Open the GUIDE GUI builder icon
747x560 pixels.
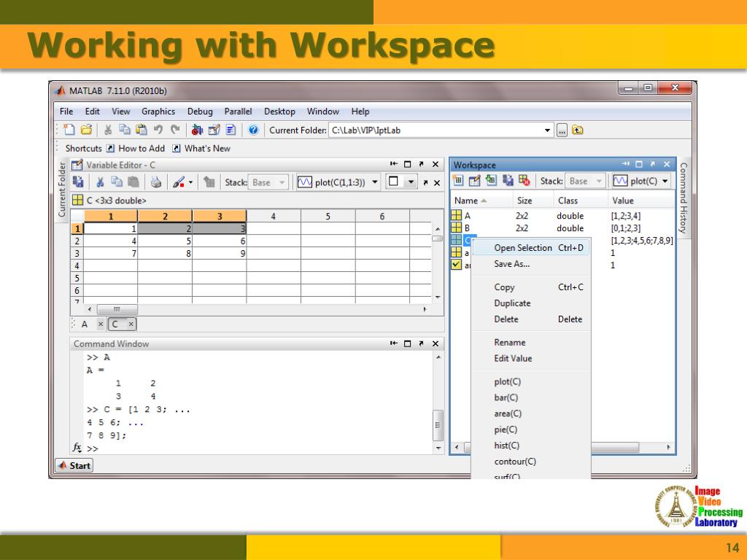[x=214, y=130]
